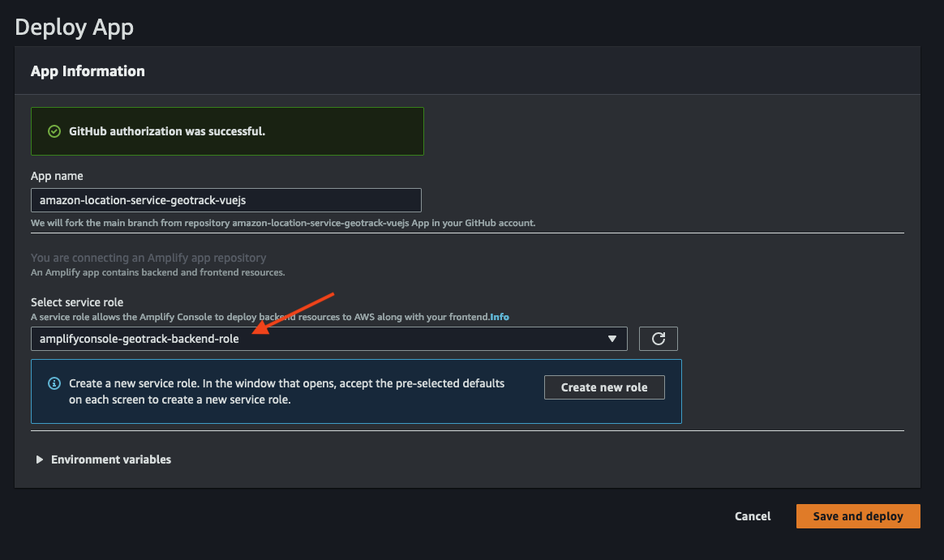Click the 'A service role allows the Amplify Console' description

260,317
